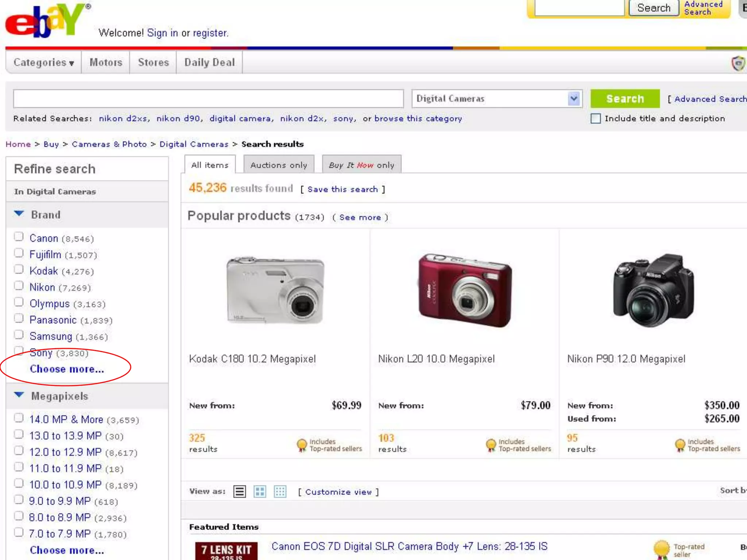The image size is (747, 560).
Task: Click Nikon L20 top-rated sellers ribbon
Action: tap(491, 445)
